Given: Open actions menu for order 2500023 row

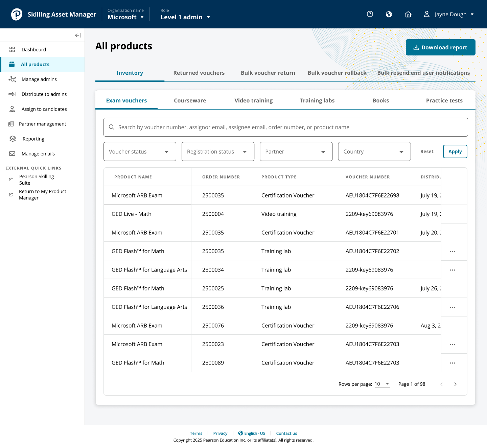Looking at the screenshot, I should pyautogui.click(x=453, y=344).
